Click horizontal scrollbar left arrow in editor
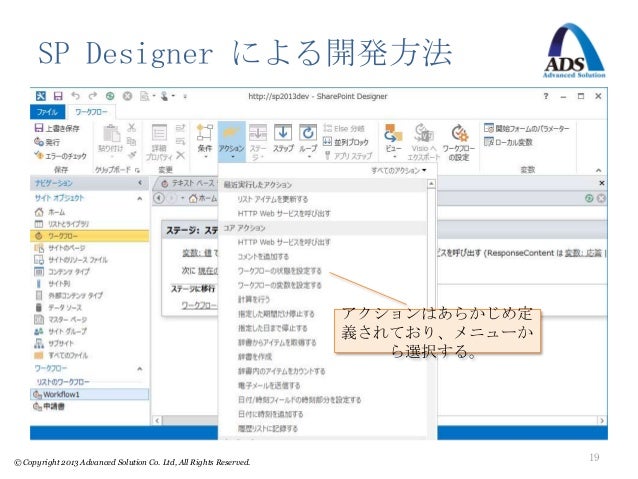The width and height of the screenshot is (638, 479). click(x=157, y=420)
